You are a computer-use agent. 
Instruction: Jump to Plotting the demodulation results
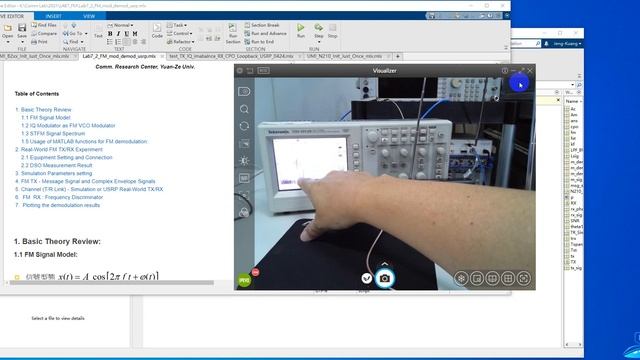click(x=61, y=205)
